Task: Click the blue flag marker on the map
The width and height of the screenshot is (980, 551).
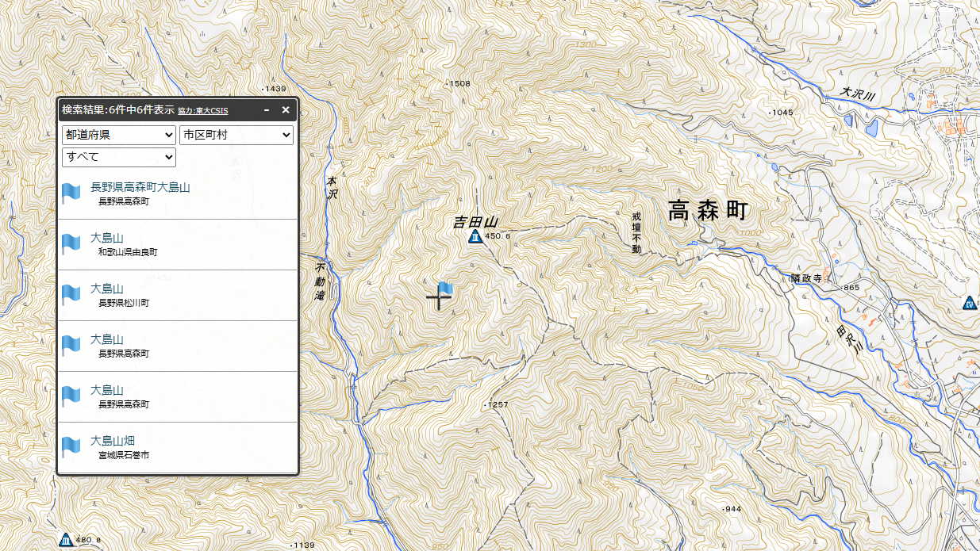Action: point(445,289)
